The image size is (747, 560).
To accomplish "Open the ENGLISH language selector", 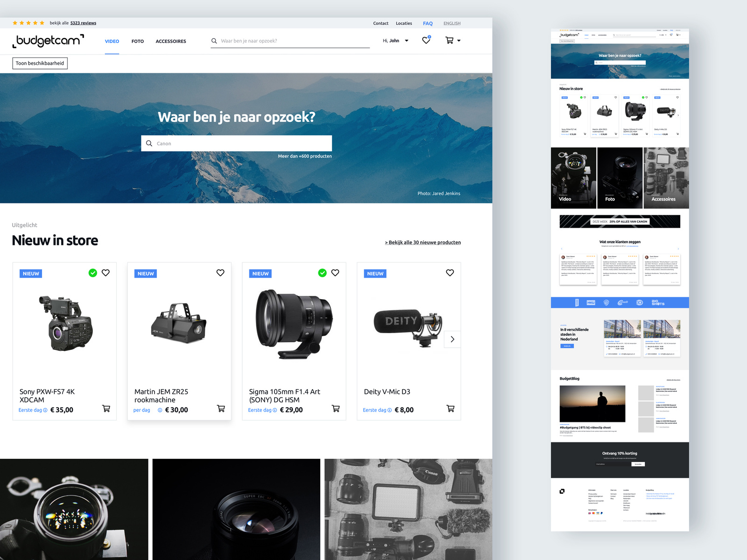I will tap(451, 23).
